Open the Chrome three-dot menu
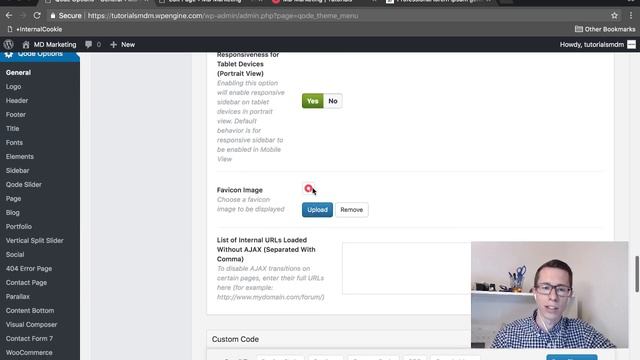Viewport: 640px width, 360px height. click(x=631, y=16)
